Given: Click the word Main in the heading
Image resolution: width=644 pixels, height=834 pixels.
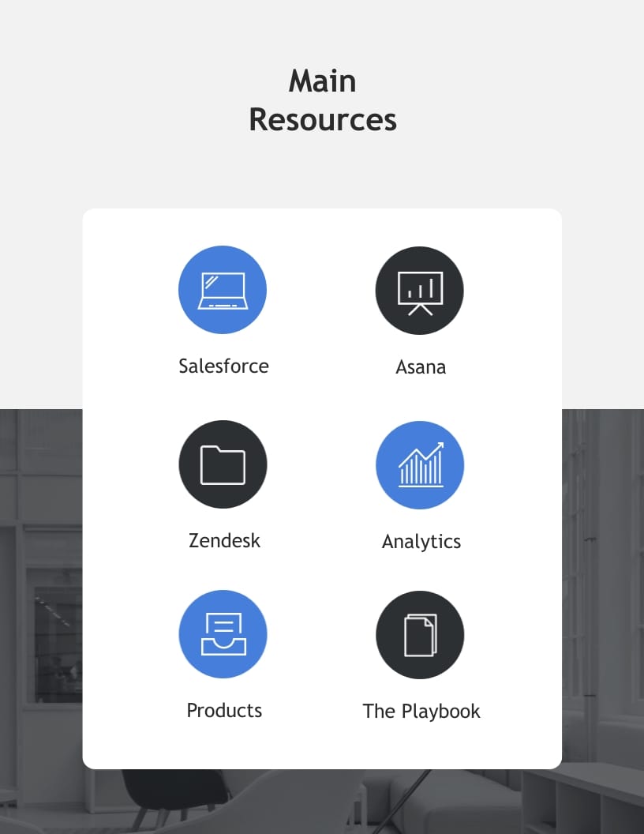Looking at the screenshot, I should point(322,81).
